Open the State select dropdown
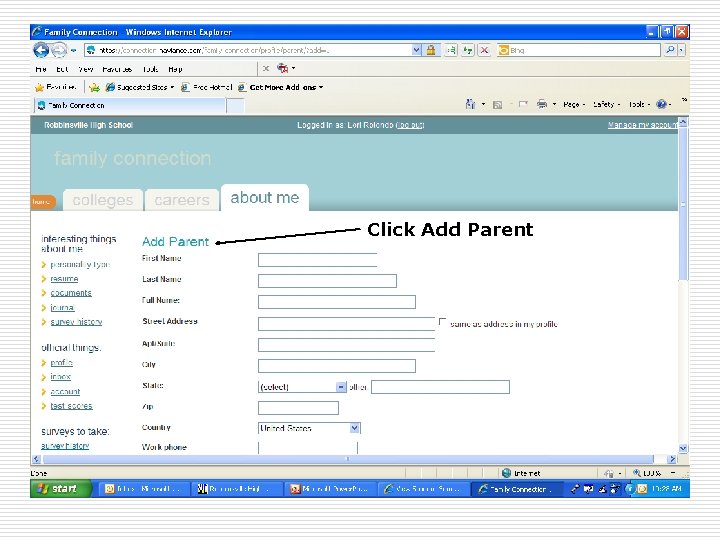 (302, 387)
